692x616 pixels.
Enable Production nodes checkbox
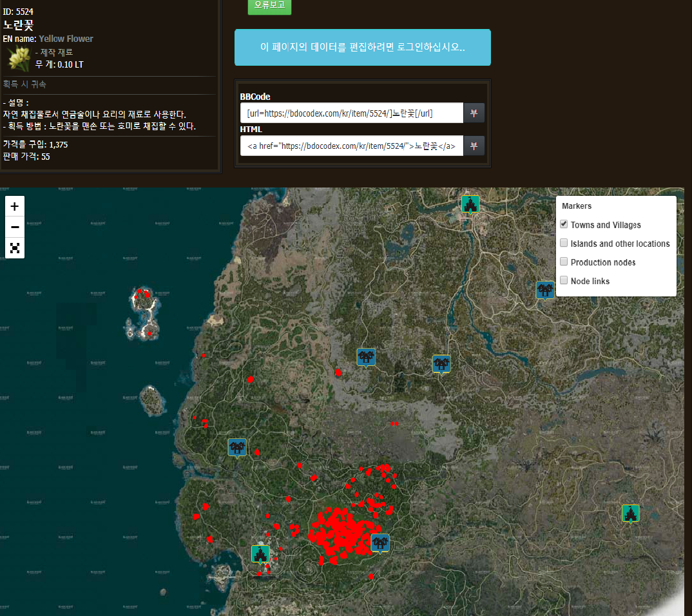coord(564,262)
